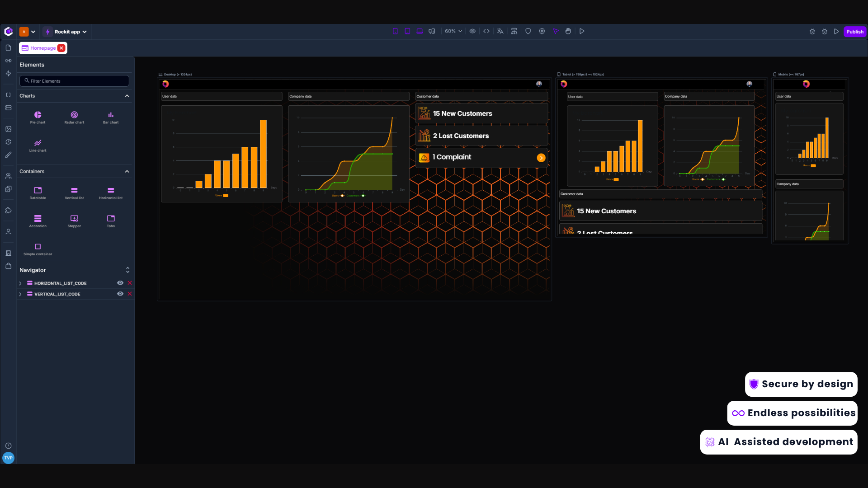Open the image media icon in sidebar
The width and height of the screenshot is (868, 488).
tap(8, 129)
